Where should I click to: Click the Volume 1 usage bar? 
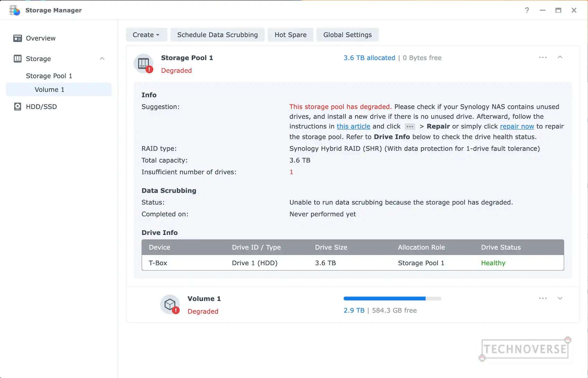pos(392,298)
